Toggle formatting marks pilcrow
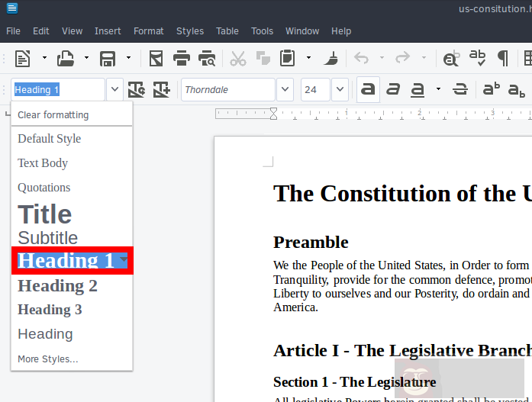This screenshot has width=532, height=402. (x=503, y=58)
